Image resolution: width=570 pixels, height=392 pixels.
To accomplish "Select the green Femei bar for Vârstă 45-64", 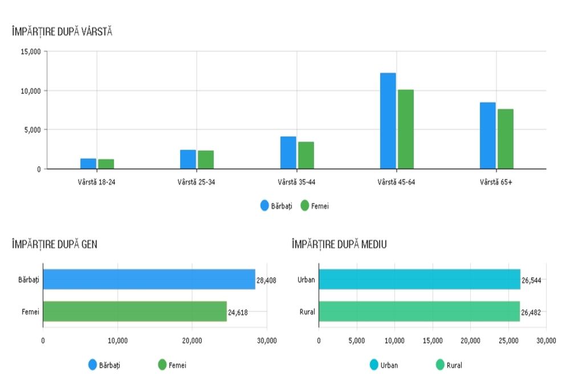I will coord(406,129).
